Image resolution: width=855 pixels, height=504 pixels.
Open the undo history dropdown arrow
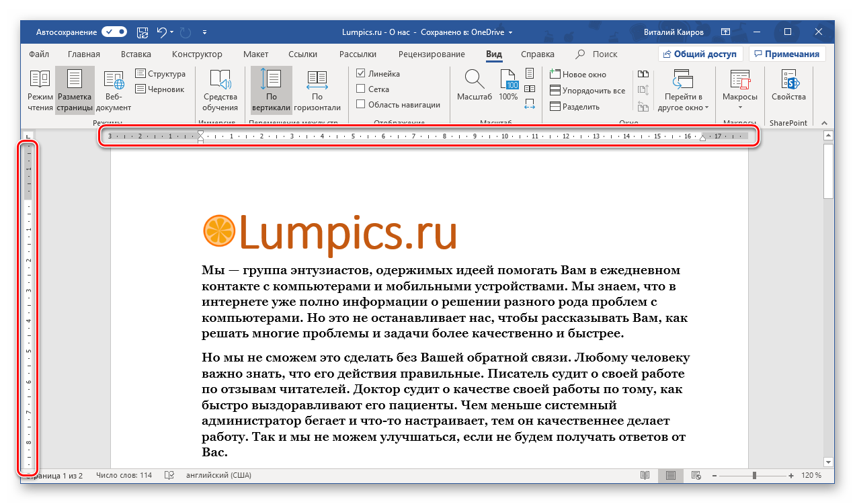[172, 32]
